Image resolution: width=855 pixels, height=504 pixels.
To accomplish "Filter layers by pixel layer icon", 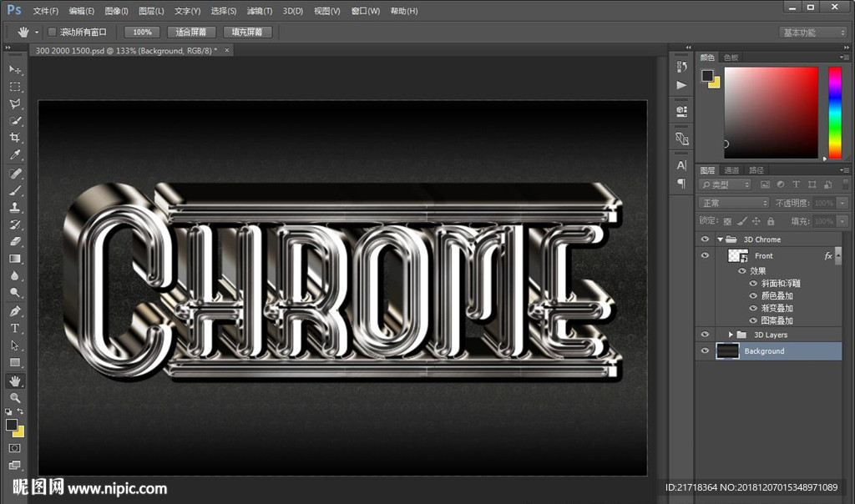I will pyautogui.click(x=765, y=184).
